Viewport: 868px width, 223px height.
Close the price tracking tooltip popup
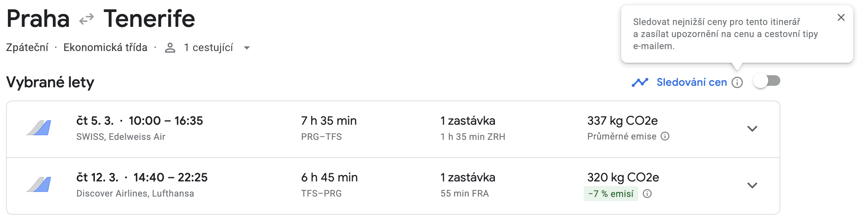[x=841, y=18]
